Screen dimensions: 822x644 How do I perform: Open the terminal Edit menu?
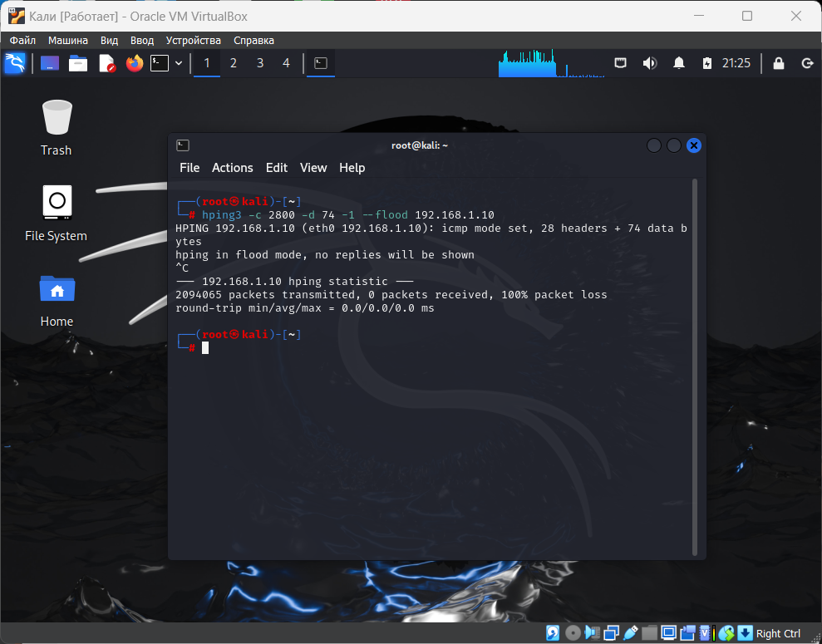(x=276, y=168)
